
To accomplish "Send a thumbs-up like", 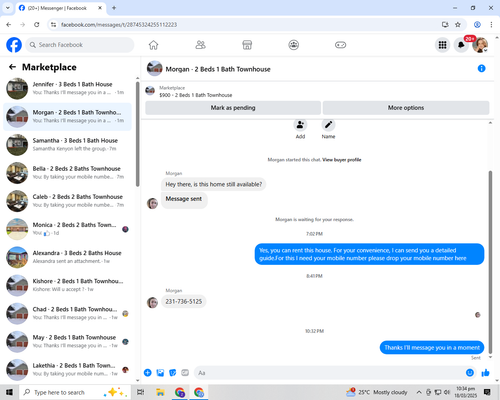I will [485, 373].
